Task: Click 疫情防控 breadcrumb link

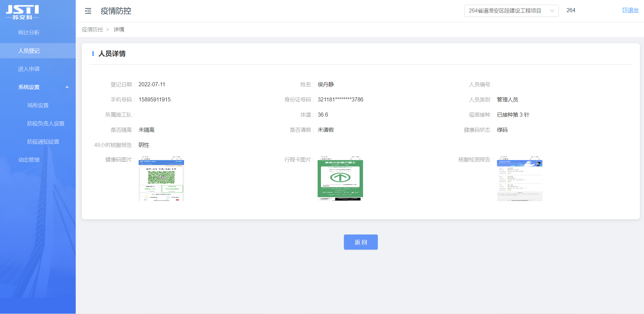Action: (92, 30)
